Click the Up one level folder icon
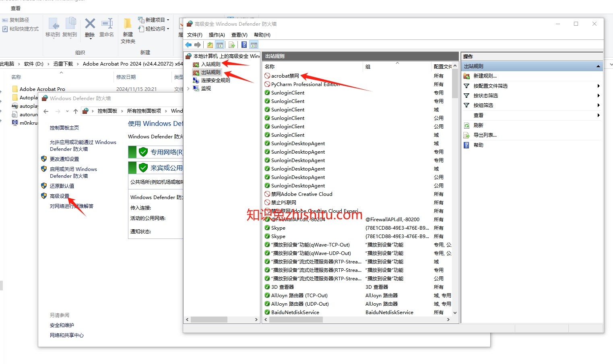 pos(210,45)
